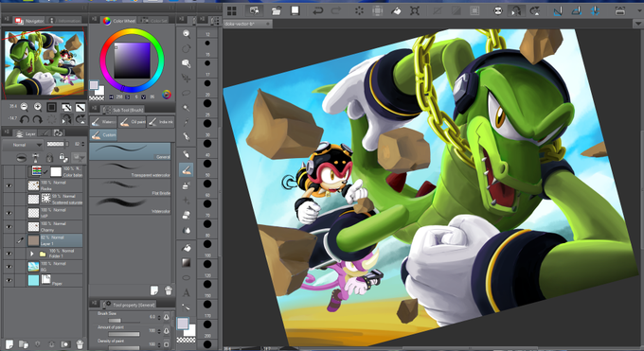Select the Zoom magnifier tool in the toolbox
Image resolution: width=644 pixels, height=351 pixels.
[187, 34]
